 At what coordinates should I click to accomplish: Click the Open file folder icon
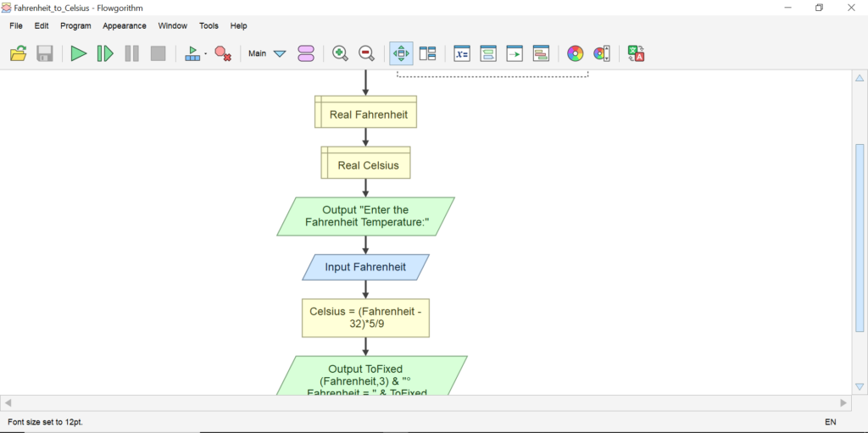tap(18, 54)
